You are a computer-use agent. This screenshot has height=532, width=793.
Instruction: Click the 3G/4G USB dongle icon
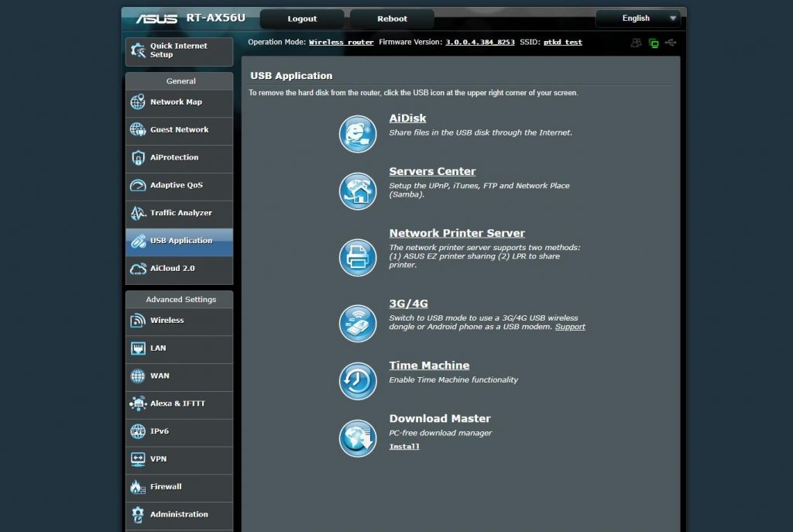[x=358, y=323]
